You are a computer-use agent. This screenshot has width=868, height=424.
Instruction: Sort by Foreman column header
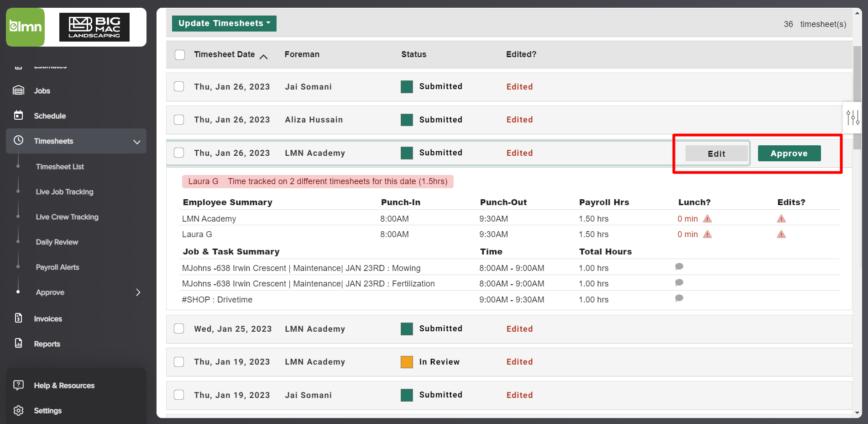[x=302, y=54]
